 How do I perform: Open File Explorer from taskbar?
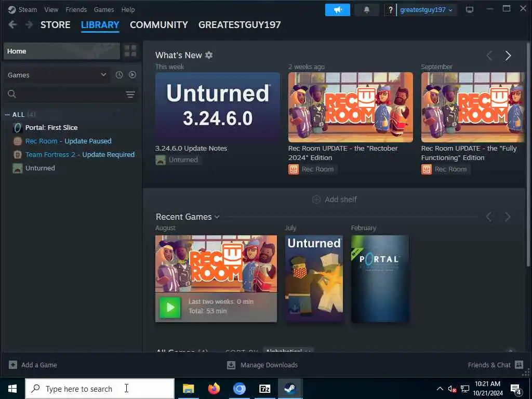(x=188, y=389)
